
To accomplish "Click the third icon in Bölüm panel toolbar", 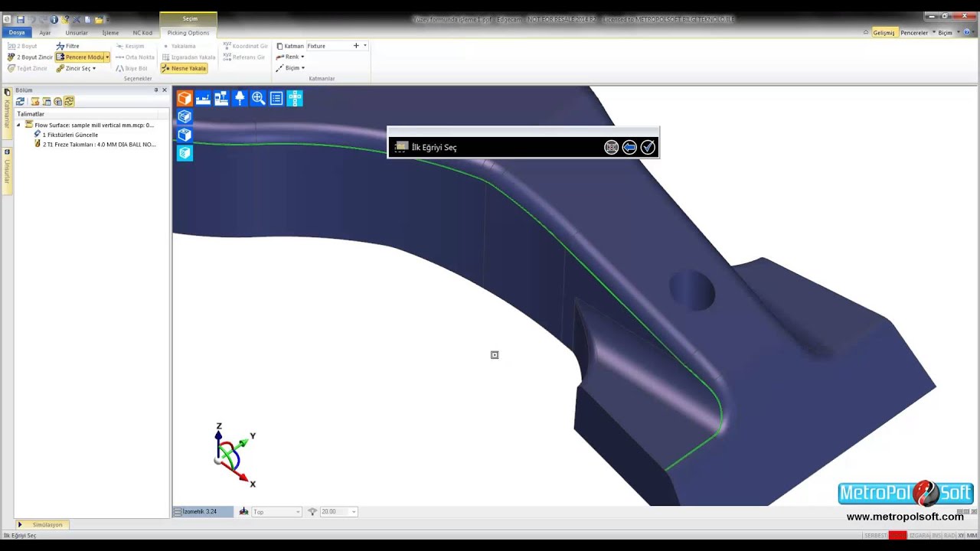I will click(47, 101).
